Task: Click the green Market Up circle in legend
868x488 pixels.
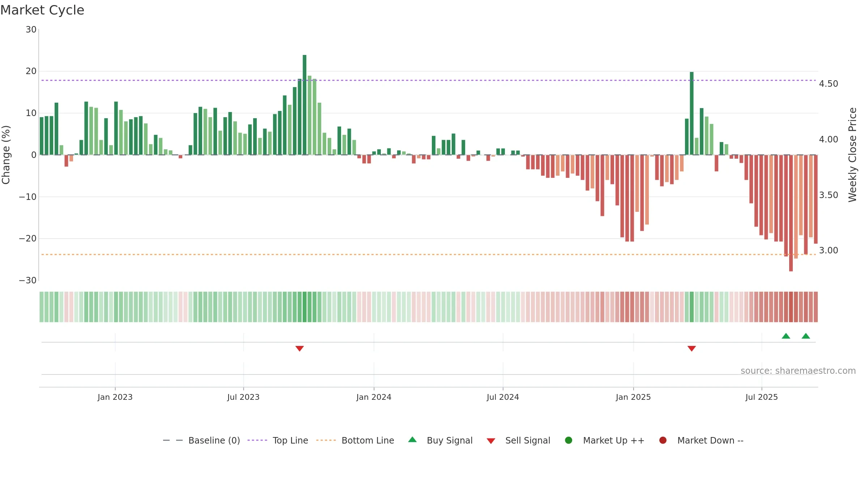Action: coord(569,440)
